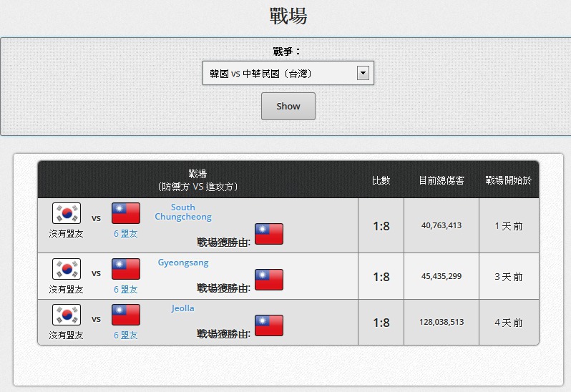Open the South Chungcheong battlefield link
Viewport: 571px width, 392px height.
(x=182, y=212)
